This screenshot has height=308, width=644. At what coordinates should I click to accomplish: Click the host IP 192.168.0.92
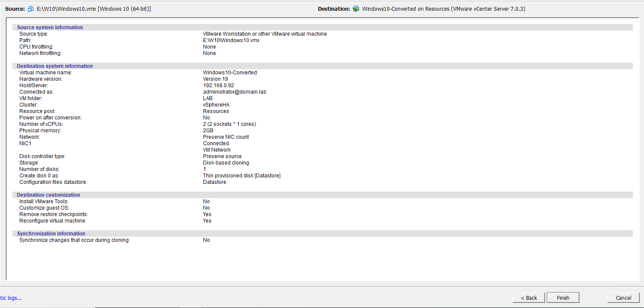tap(219, 85)
